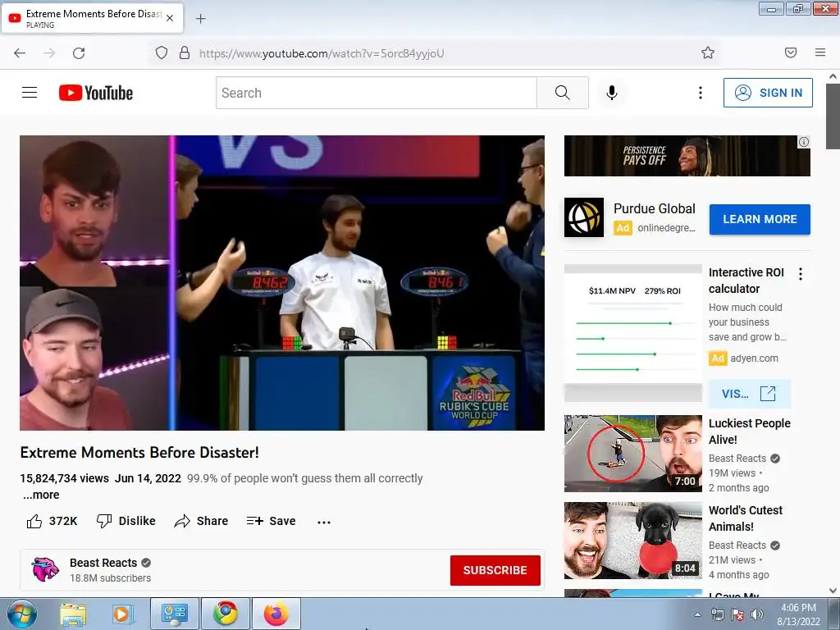Click Purdue Global ad logo
The height and width of the screenshot is (630, 840).
tap(583, 217)
